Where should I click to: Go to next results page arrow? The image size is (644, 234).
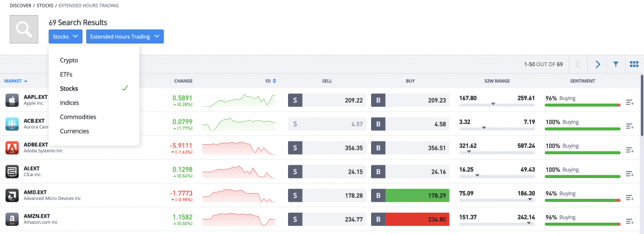point(597,64)
